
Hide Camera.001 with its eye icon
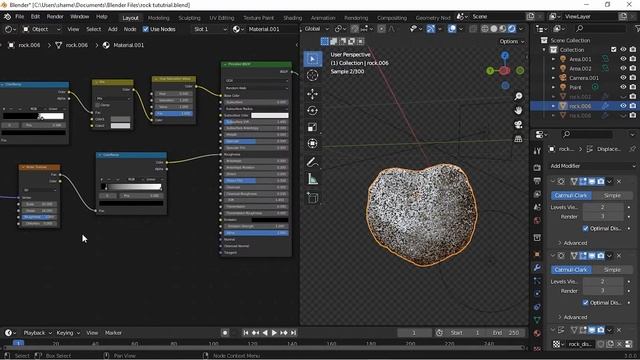click(623, 78)
